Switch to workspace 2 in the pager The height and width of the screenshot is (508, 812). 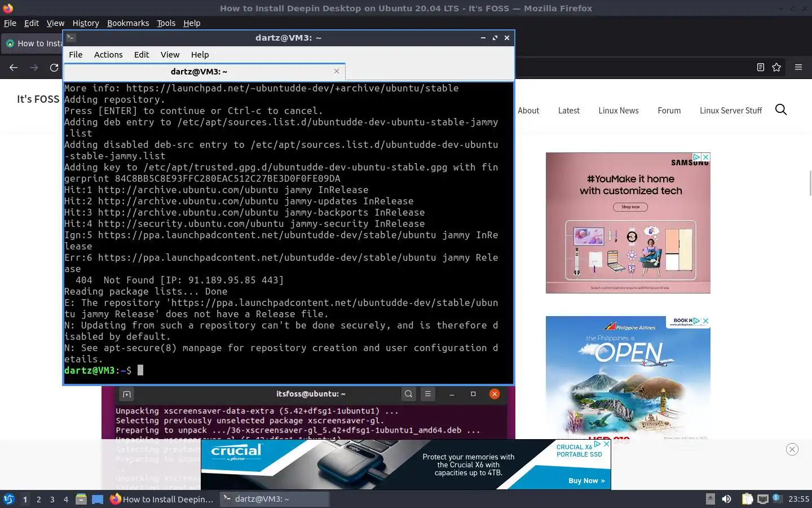(x=38, y=499)
